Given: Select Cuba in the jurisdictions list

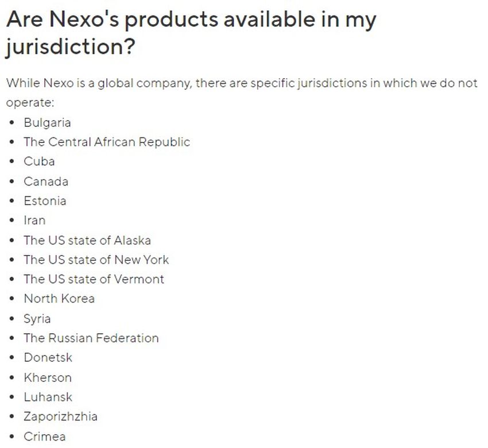Looking at the screenshot, I should [39, 161].
